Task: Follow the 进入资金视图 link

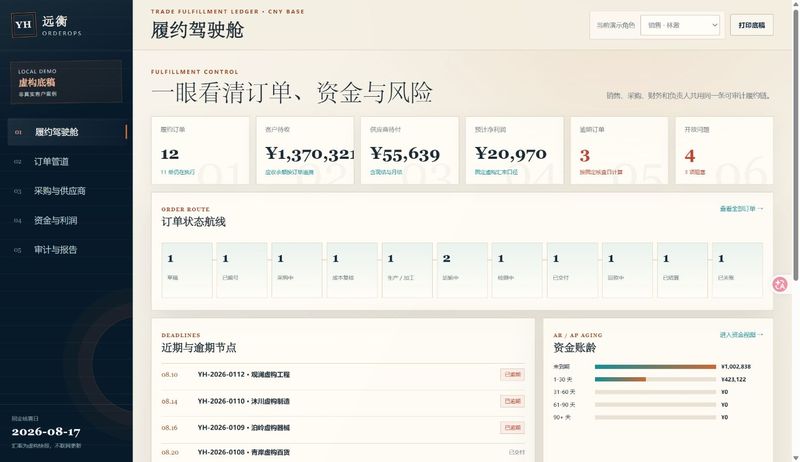Action: (x=741, y=335)
